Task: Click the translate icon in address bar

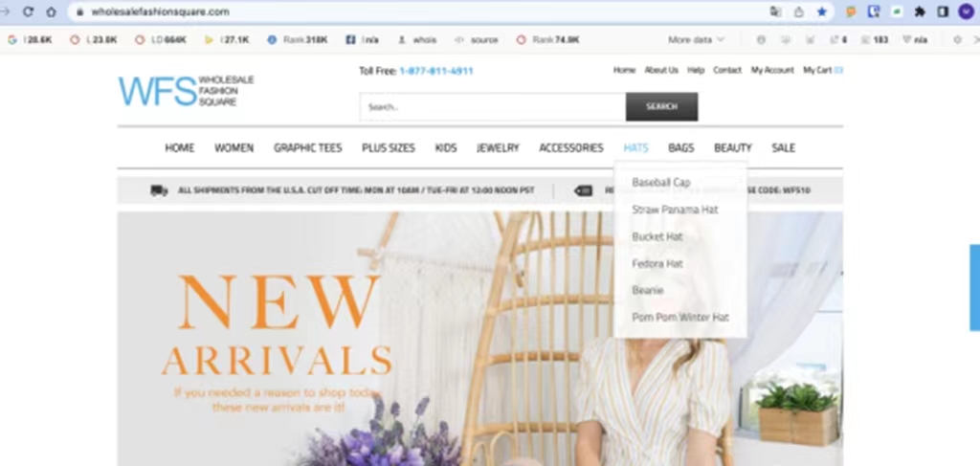Action: tap(775, 11)
